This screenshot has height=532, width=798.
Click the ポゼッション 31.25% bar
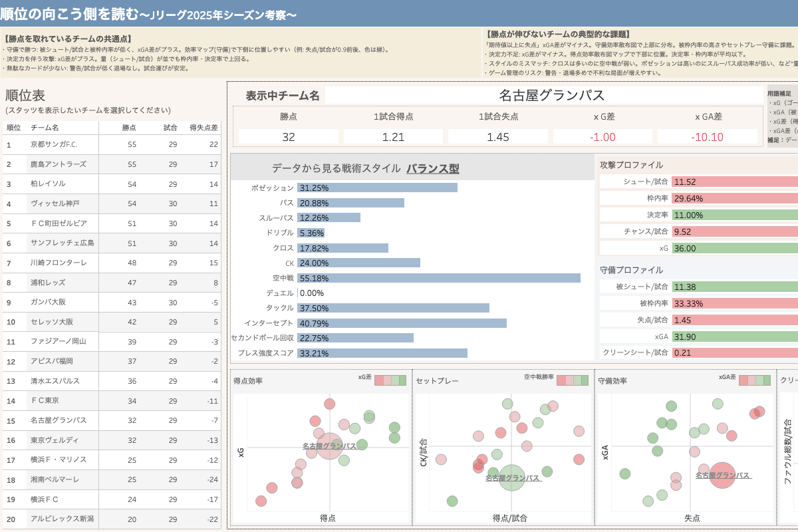tap(377, 188)
